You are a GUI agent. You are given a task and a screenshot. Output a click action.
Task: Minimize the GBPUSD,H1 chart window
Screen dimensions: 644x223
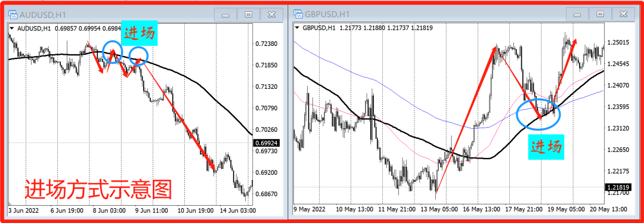pyautogui.click(x=577, y=14)
